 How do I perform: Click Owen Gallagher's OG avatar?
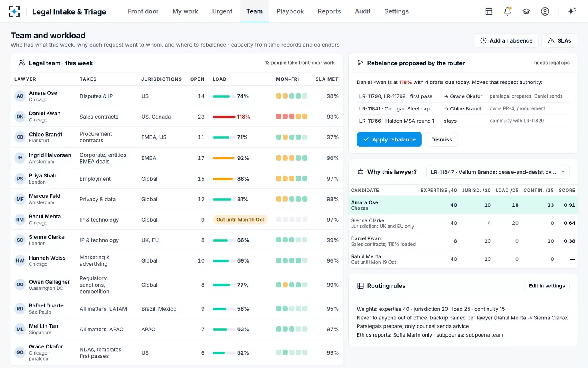click(20, 285)
